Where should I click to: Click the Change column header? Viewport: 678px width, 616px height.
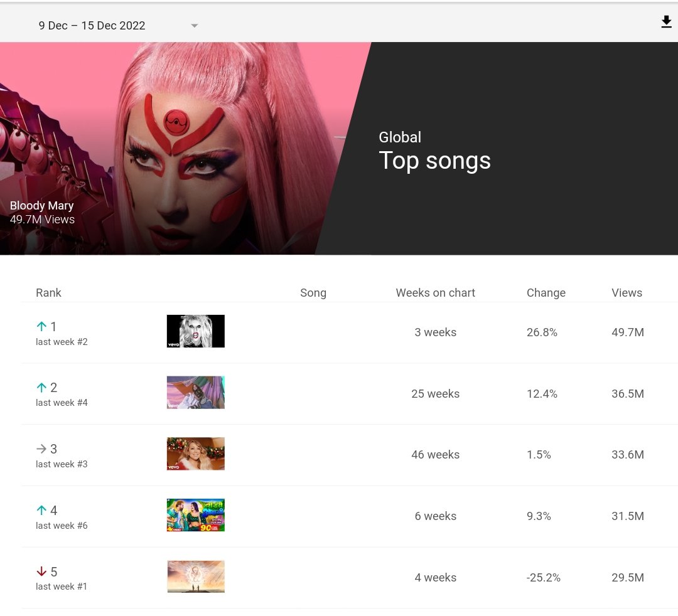point(546,292)
